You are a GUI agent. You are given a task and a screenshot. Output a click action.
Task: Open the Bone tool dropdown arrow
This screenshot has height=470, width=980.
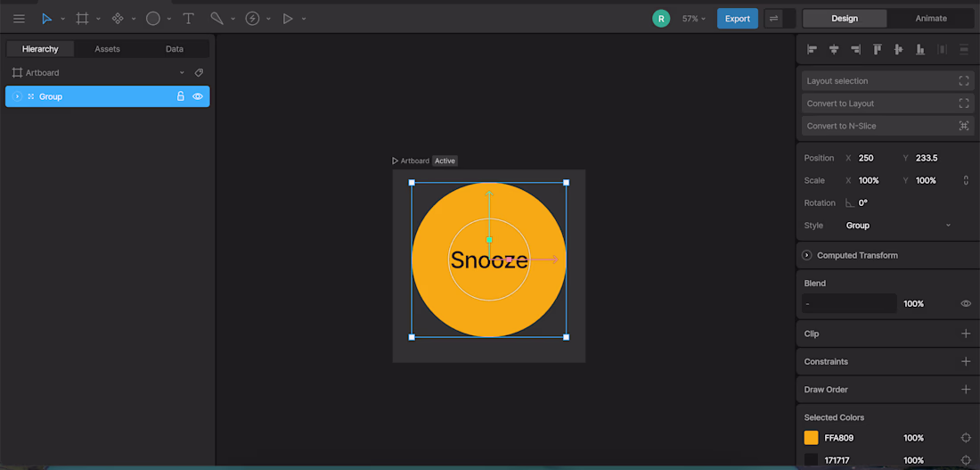[x=233, y=19]
